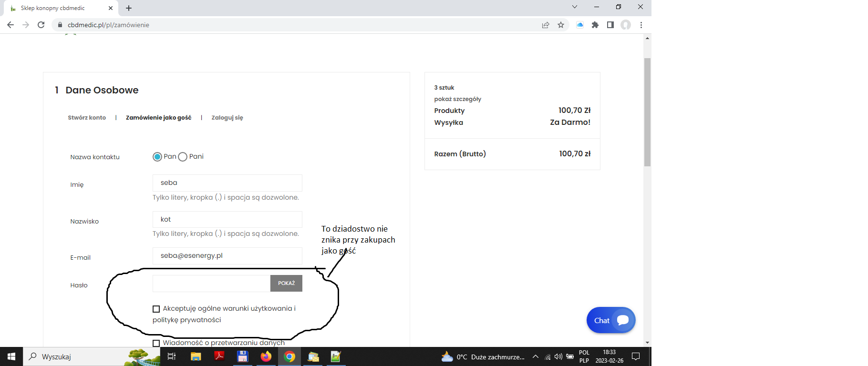Screen dimensions: 868x366
Task: Click the 3 sztuk cart summary text
Action: pos(444,88)
